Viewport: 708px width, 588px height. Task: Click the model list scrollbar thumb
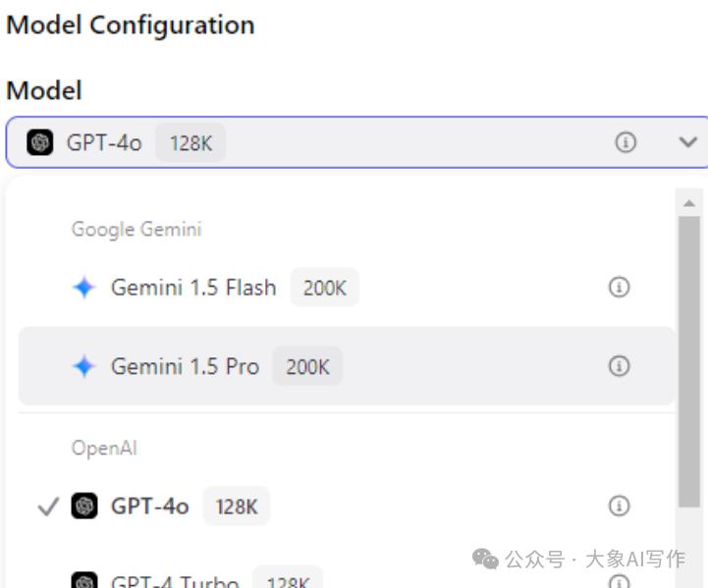689,361
